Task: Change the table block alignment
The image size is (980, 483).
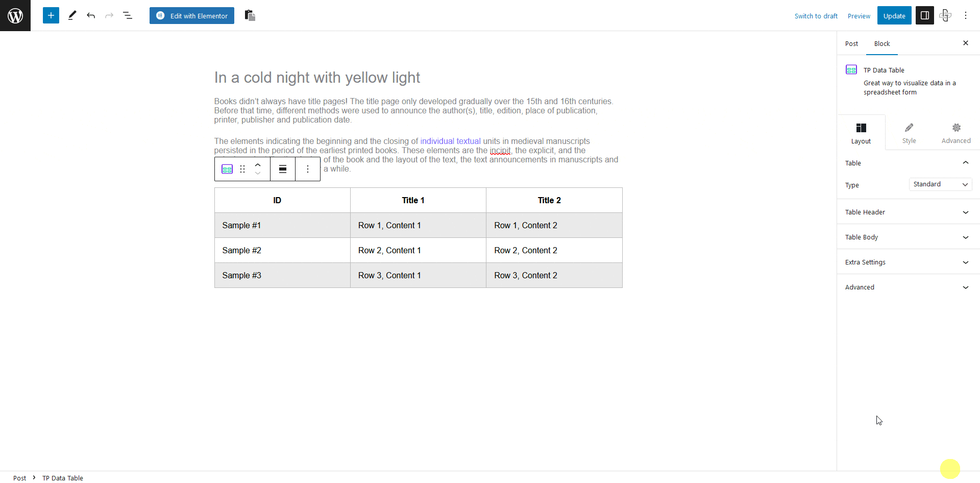Action: pyautogui.click(x=282, y=168)
